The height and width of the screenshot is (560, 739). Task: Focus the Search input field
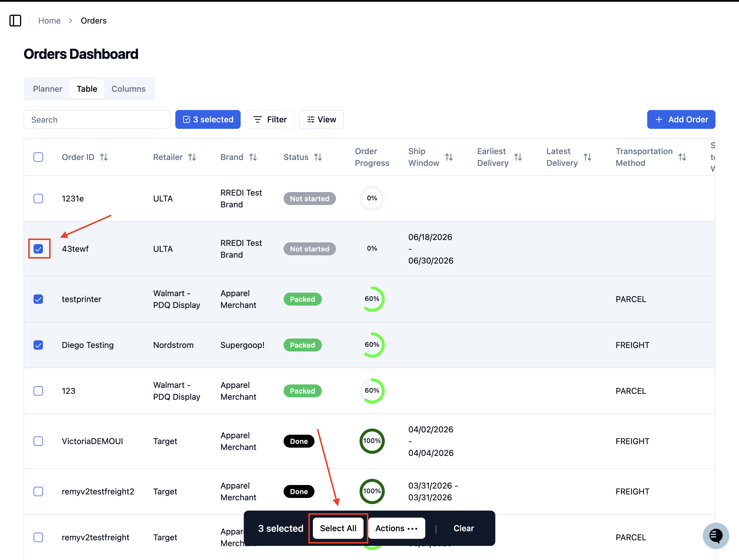[97, 119]
